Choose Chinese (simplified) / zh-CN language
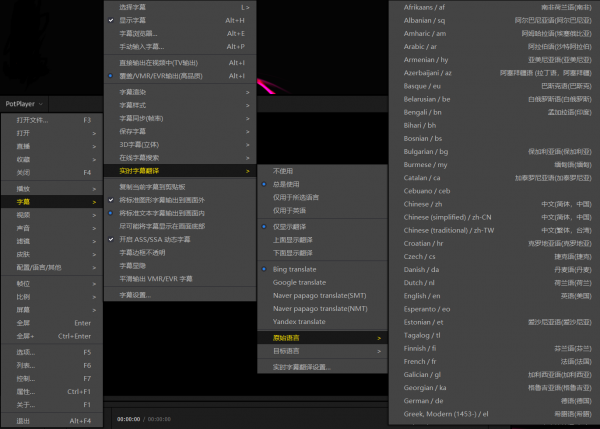 click(x=494, y=217)
